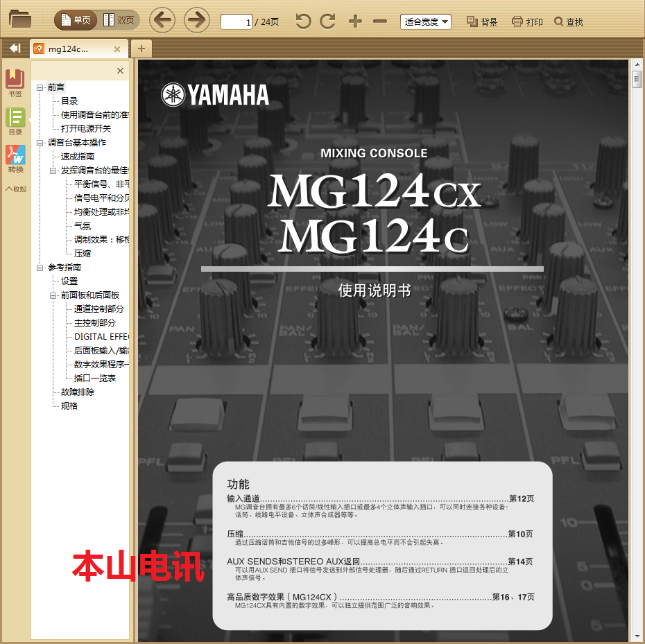Image resolution: width=645 pixels, height=644 pixels.
Task: Click AUX SENDS和STEREO AUX返回 line
Action: click(x=380, y=562)
